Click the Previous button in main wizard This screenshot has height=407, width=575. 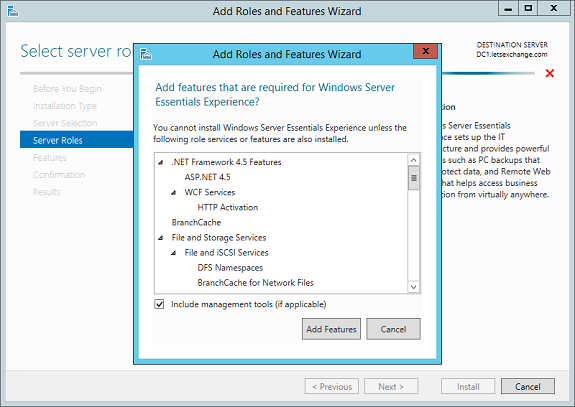coord(332,386)
